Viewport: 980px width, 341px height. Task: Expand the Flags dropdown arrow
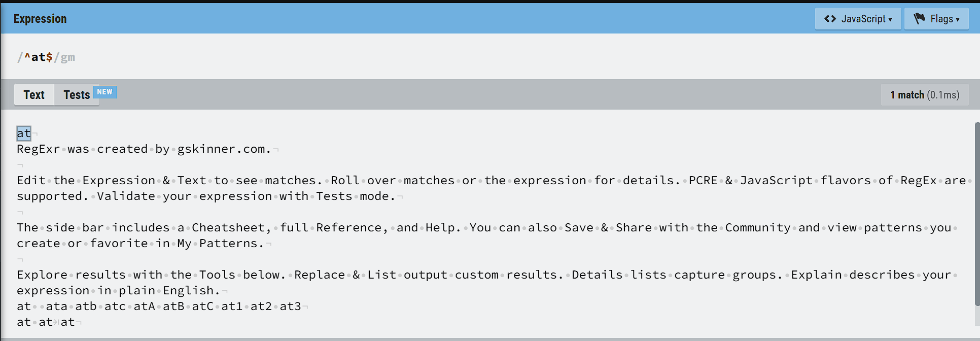click(958, 19)
